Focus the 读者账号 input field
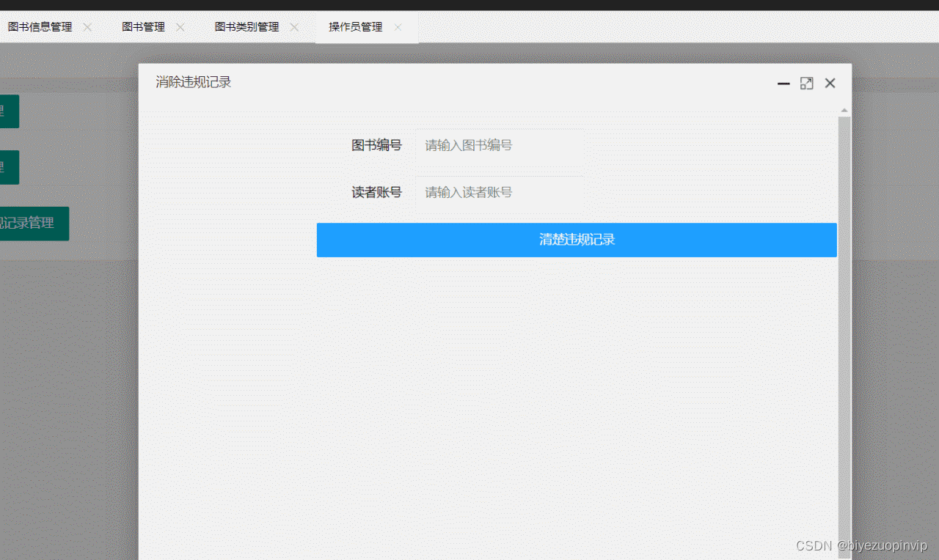Image resolution: width=939 pixels, height=560 pixels. click(500, 193)
